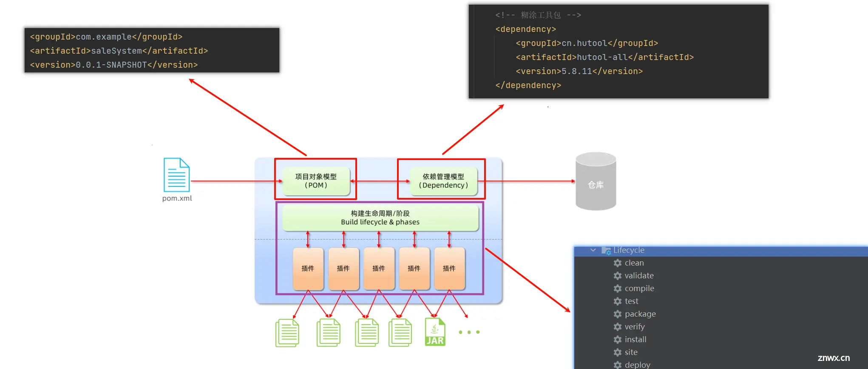Click the gear icon beside test
The width and height of the screenshot is (868, 369).
618,301
